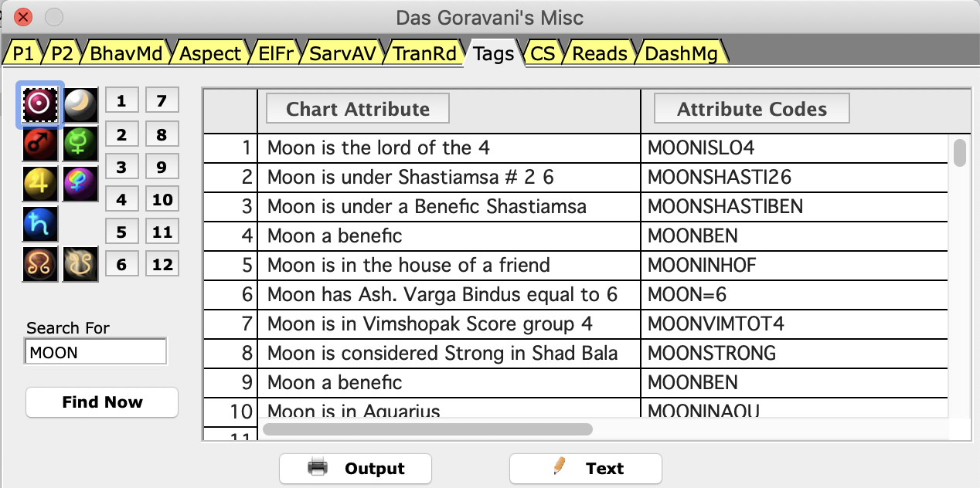
Task: Click the Find Now button
Action: [x=102, y=402]
